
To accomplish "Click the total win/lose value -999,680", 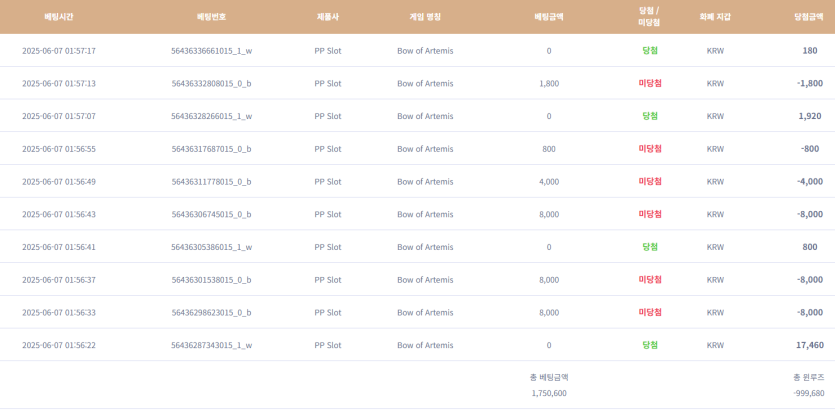I will click(808, 394).
